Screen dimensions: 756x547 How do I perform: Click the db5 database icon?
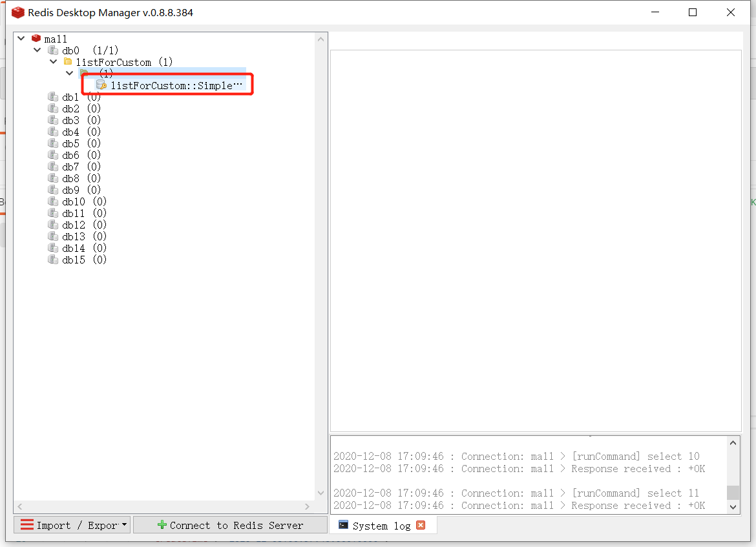[53, 143]
